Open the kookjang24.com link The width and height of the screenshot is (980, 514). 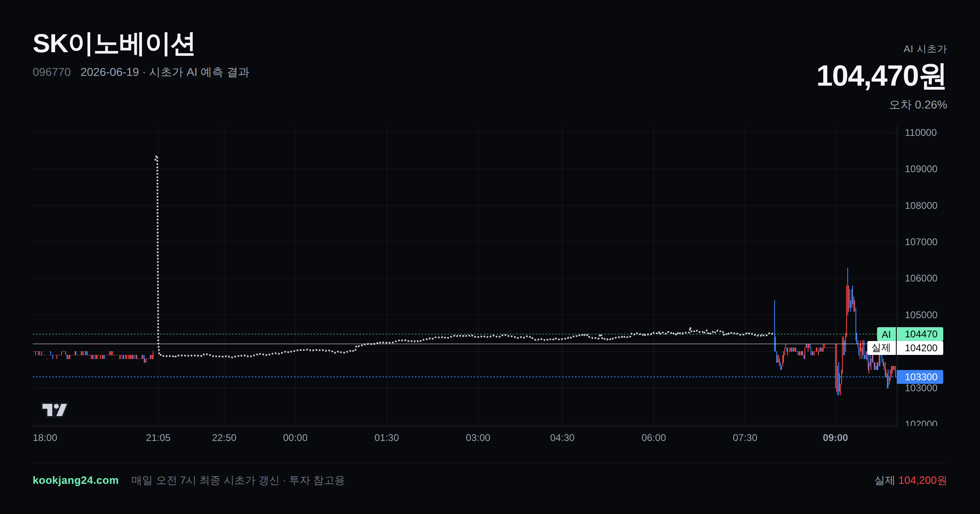[x=76, y=480]
